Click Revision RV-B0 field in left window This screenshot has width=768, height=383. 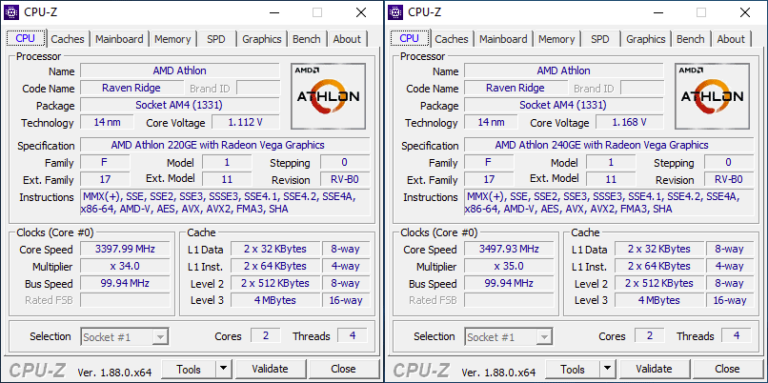click(x=345, y=179)
